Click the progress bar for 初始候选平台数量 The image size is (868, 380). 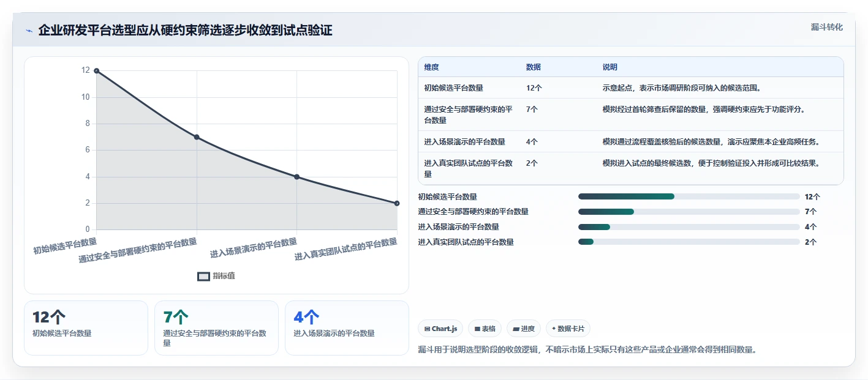coord(689,196)
